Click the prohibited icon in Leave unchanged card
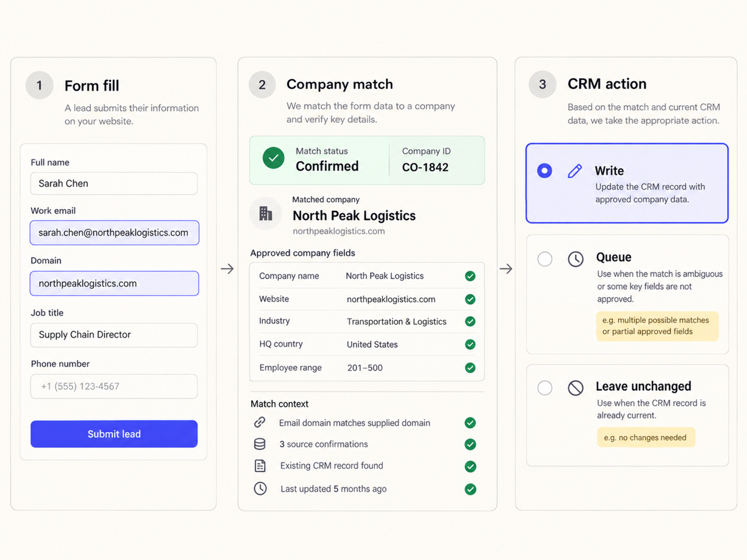The width and height of the screenshot is (747, 560). pos(576,388)
